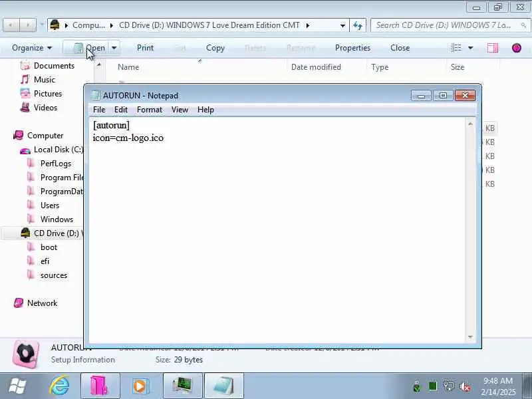
Task: Sort by the Name column header
Action: pos(128,67)
